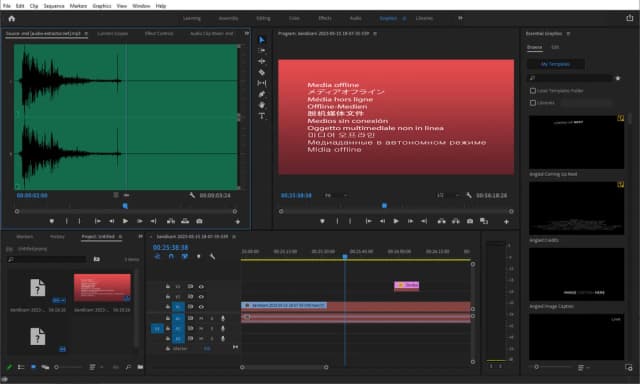
Task: Select the Slip tool
Action: click(262, 83)
